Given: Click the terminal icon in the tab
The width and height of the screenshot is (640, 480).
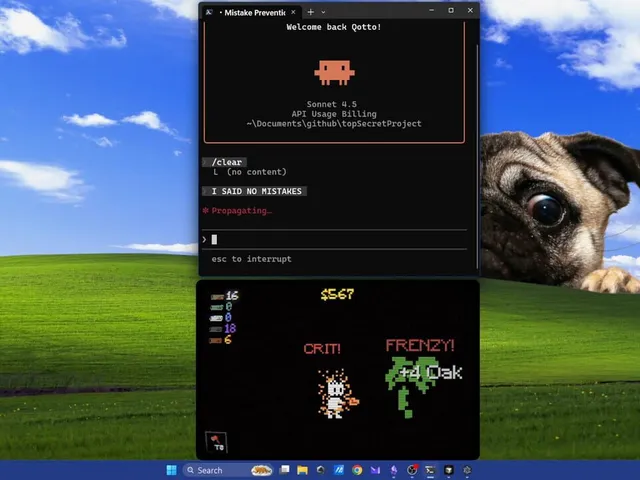Looking at the screenshot, I should 209,12.
